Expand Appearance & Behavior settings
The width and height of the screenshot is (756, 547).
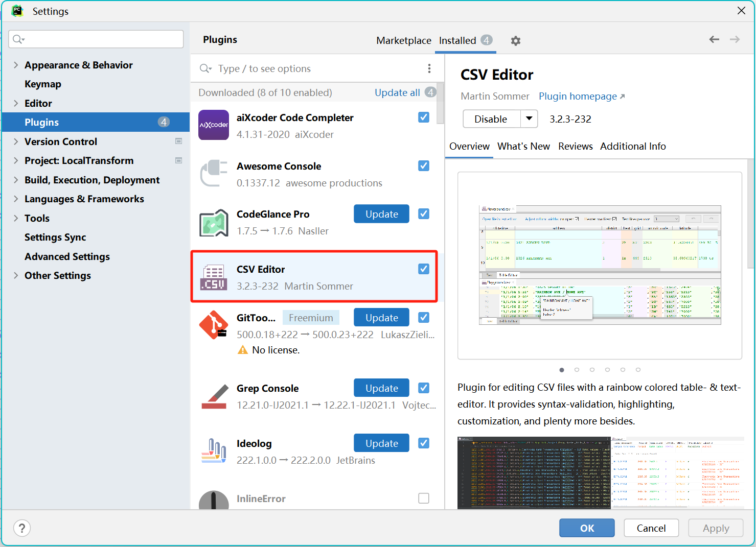16,65
